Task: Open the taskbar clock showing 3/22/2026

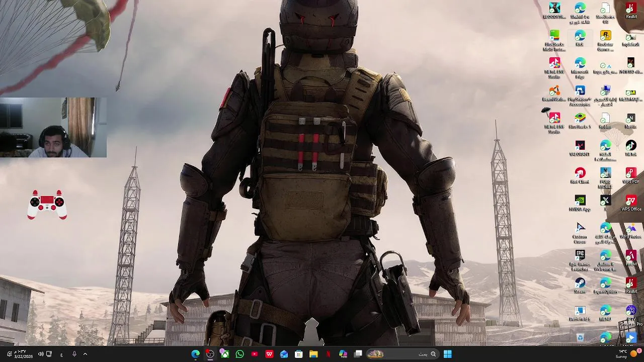Action: pos(23,354)
